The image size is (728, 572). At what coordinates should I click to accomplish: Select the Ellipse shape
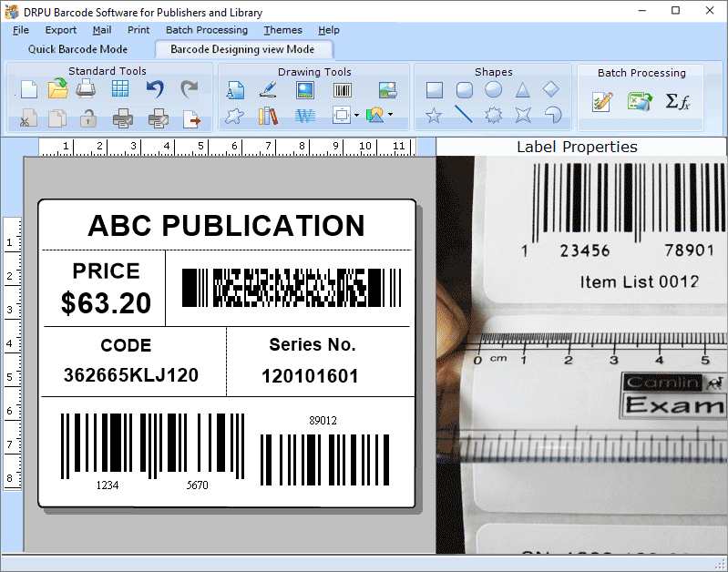[494, 89]
